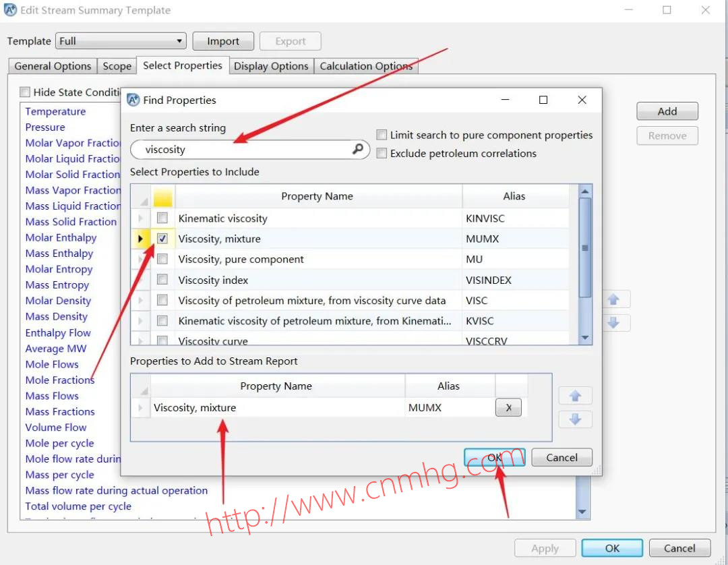Move property up in Properties to Add list

click(x=575, y=396)
